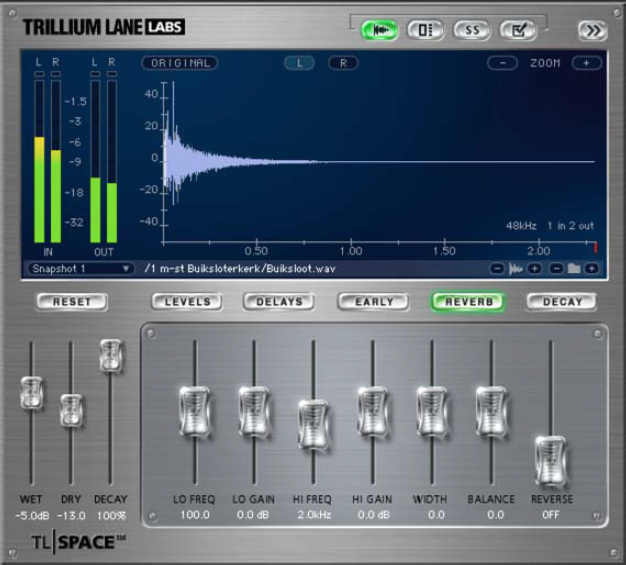Select the REVERB control group
This screenshot has height=565, width=626.
click(469, 302)
